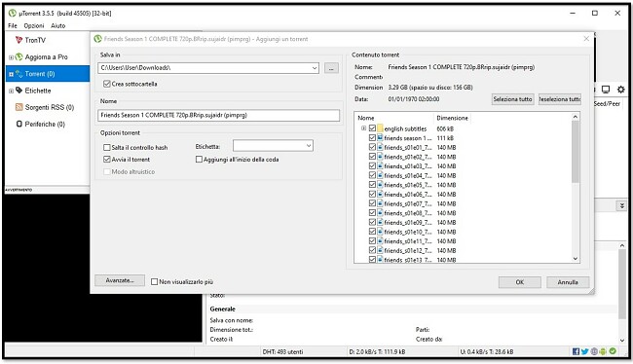Expand Aggiorna a Pro tree node

tap(11, 57)
